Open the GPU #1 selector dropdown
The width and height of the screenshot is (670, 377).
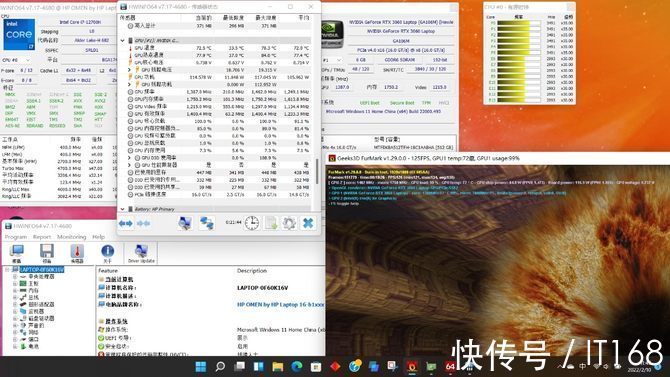click(x=332, y=60)
